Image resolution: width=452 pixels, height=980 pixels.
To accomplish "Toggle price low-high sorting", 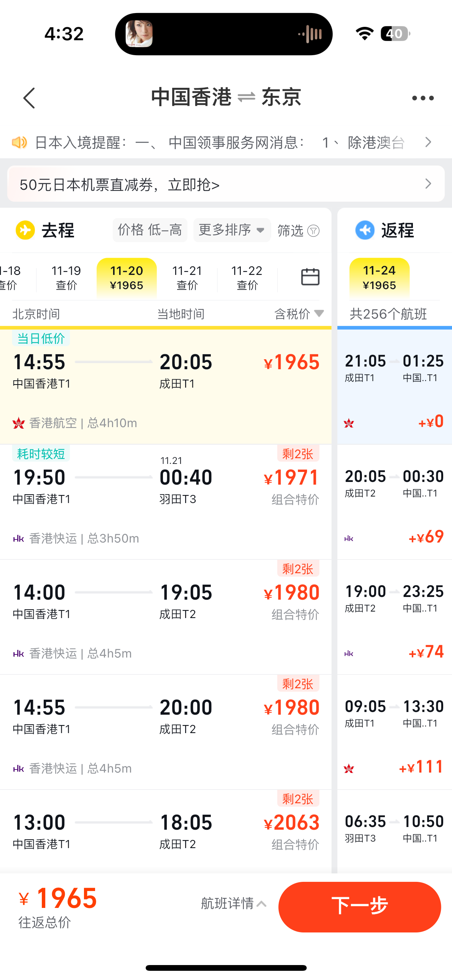I will coord(150,230).
